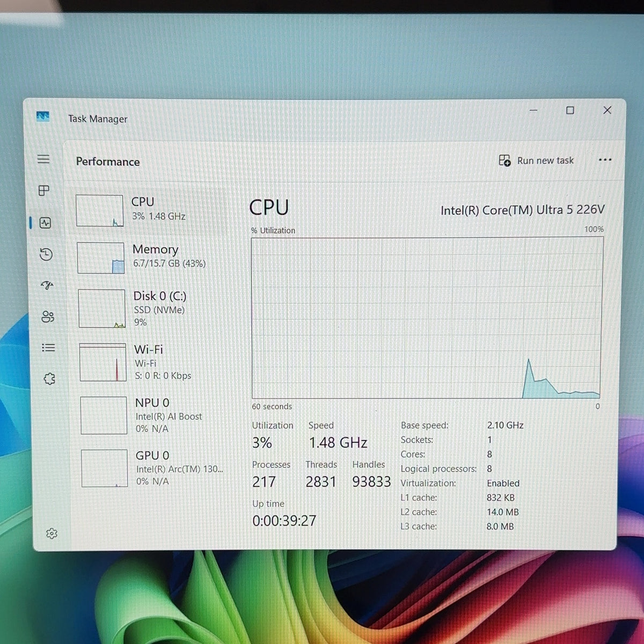Viewport: 644px width, 644px height.
Task: Open the Users page icon
Action: (x=48, y=317)
